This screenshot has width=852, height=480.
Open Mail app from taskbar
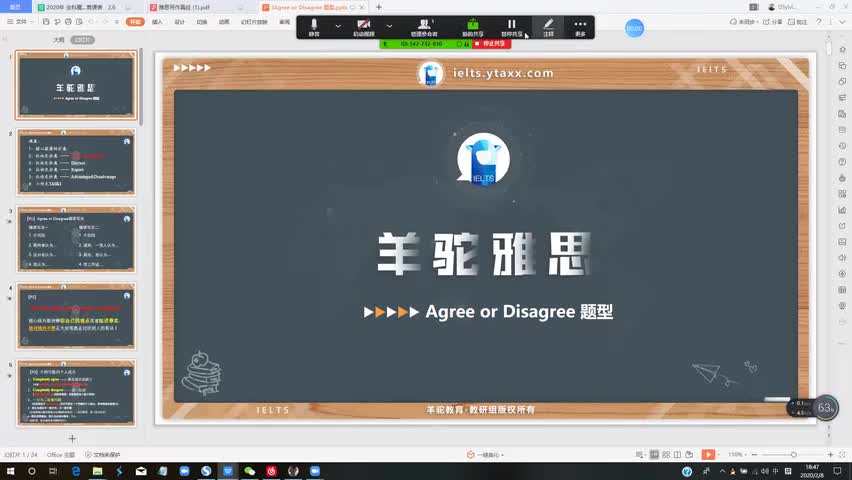141,471
